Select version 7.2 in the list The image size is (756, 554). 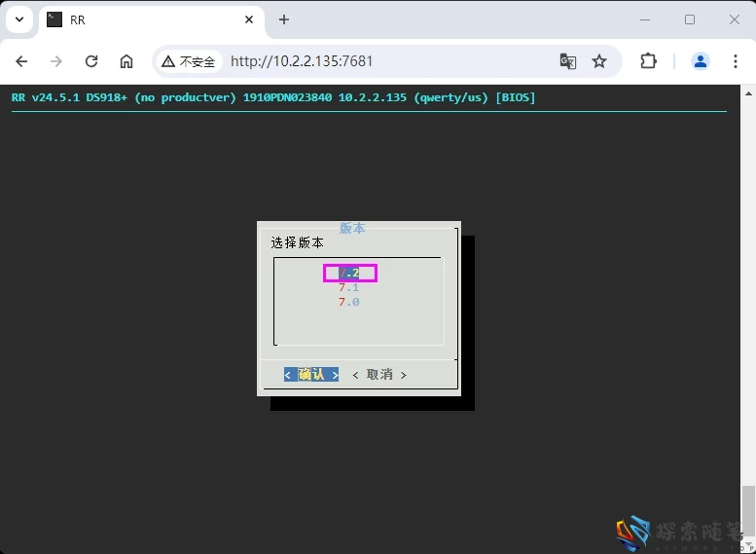coord(349,273)
